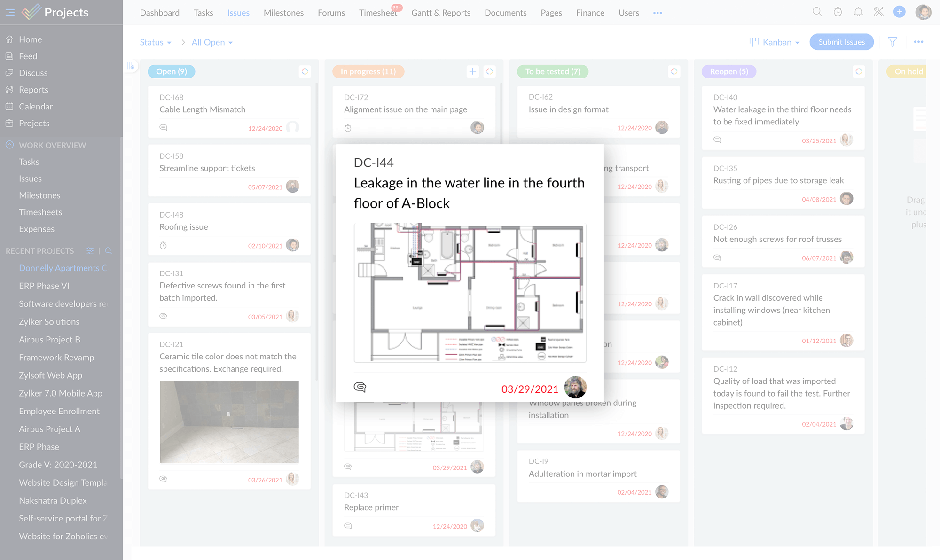
Task: Open the filter funnel icon
Action: coord(893,42)
